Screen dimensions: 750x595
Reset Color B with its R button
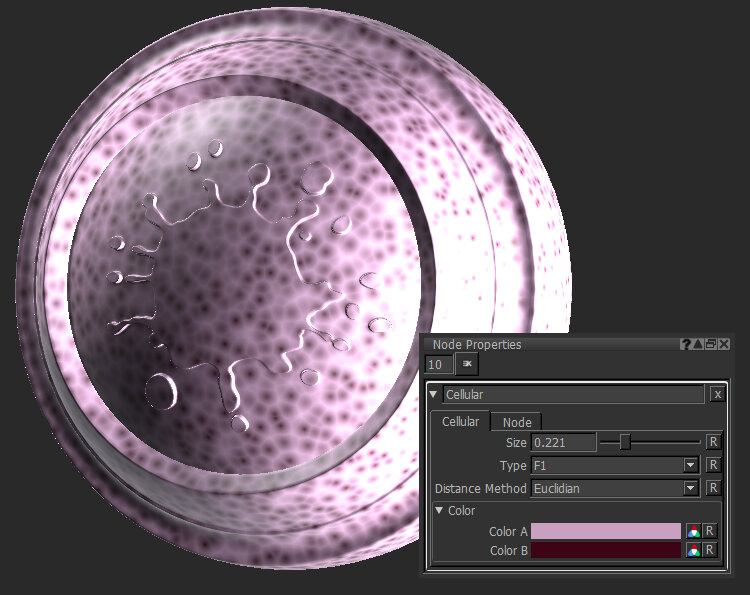(709, 550)
